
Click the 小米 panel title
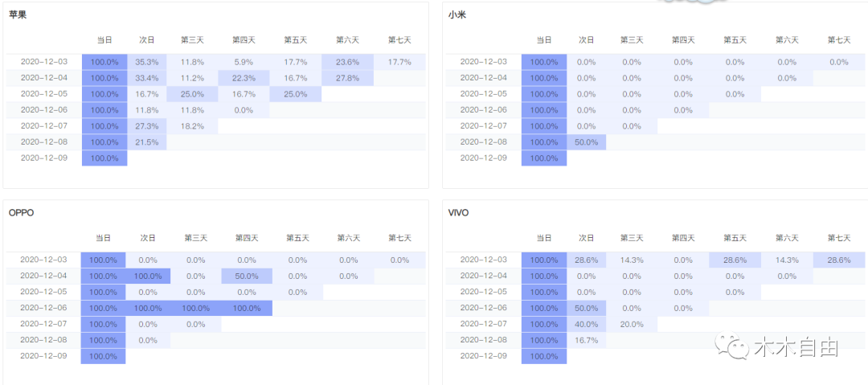pos(457,14)
